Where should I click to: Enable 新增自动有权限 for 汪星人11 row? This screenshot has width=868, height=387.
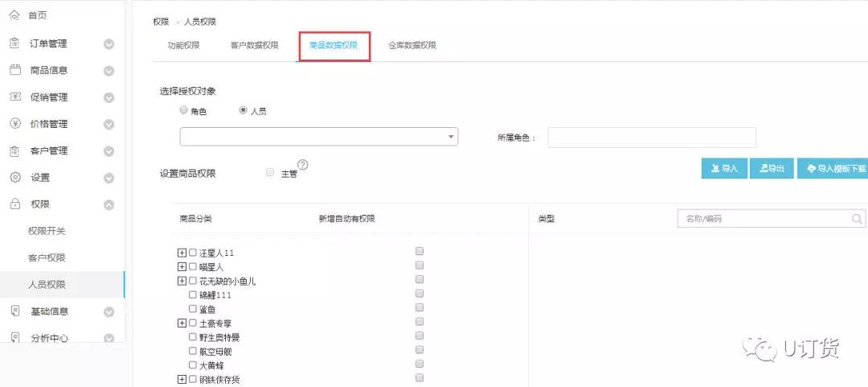pyautogui.click(x=420, y=250)
